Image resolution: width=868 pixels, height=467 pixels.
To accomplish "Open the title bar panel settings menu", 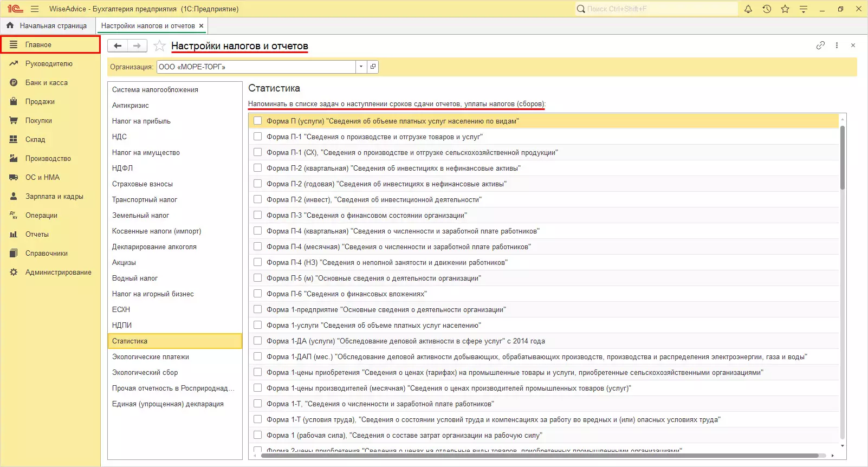I will coord(804,9).
